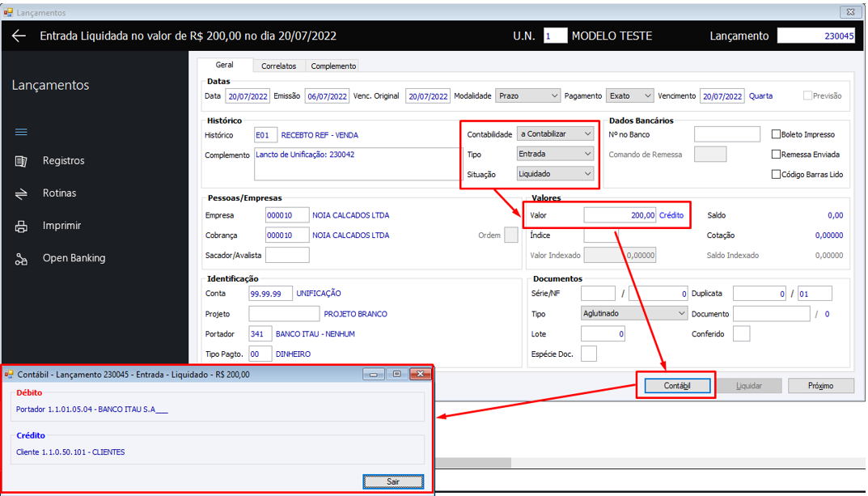Click the Lançamento number field
The image size is (868, 496).
(x=816, y=36)
